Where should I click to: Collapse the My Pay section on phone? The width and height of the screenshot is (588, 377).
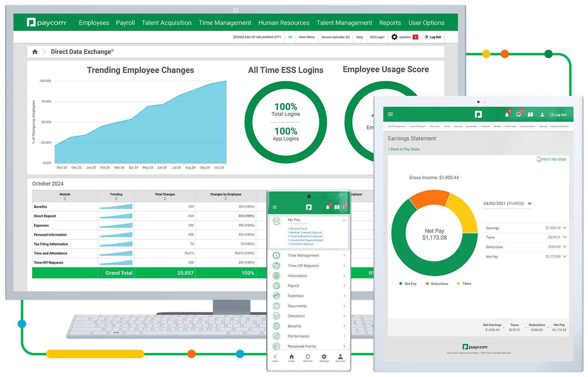pos(344,221)
